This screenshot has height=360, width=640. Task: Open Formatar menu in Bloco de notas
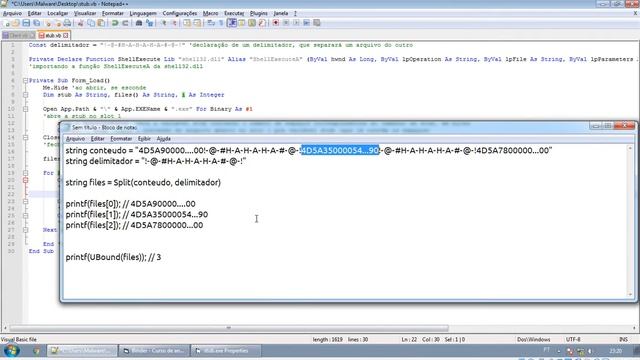click(x=121, y=139)
